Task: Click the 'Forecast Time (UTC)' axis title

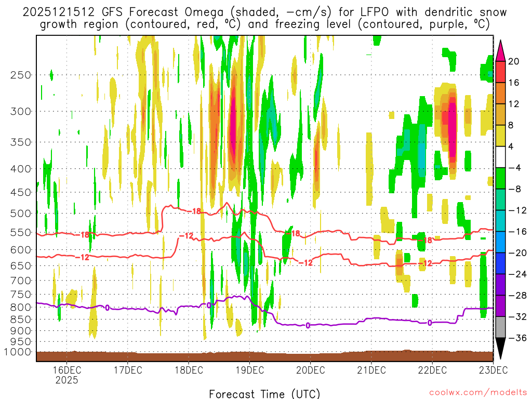Action: (264, 393)
